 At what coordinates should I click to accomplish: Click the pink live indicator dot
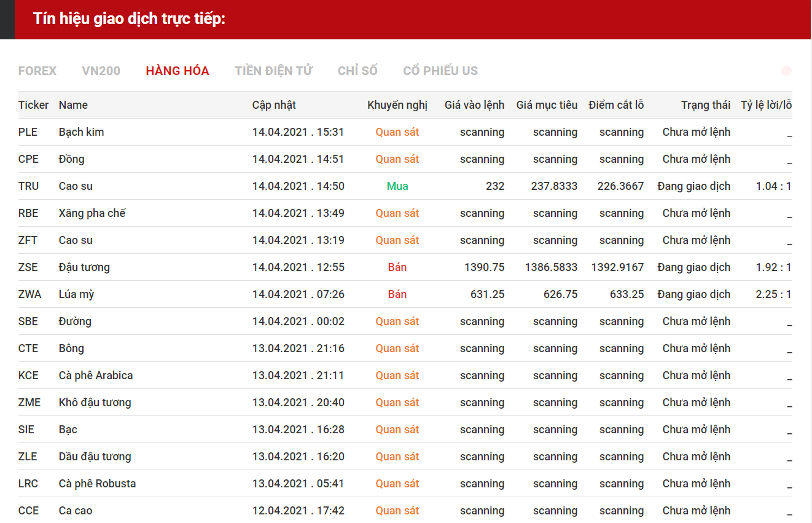coord(786,71)
